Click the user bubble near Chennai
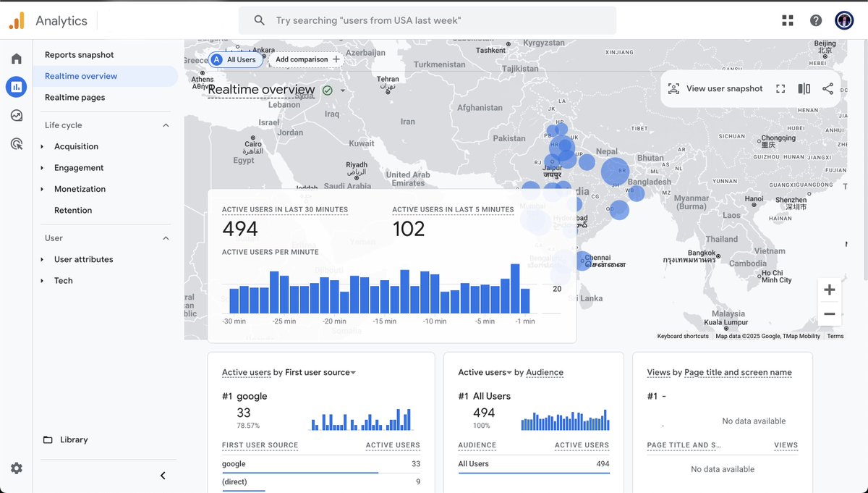The height and width of the screenshot is (493, 868). click(x=582, y=260)
